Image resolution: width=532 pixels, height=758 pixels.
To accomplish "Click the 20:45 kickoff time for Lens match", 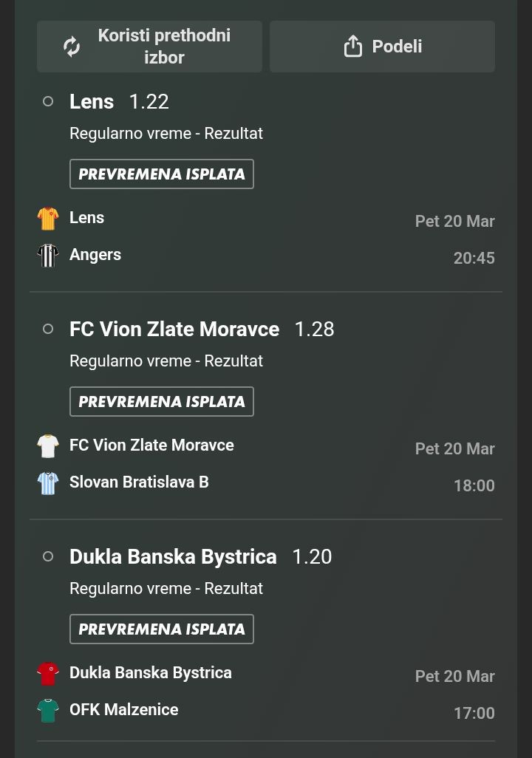I will click(474, 259).
